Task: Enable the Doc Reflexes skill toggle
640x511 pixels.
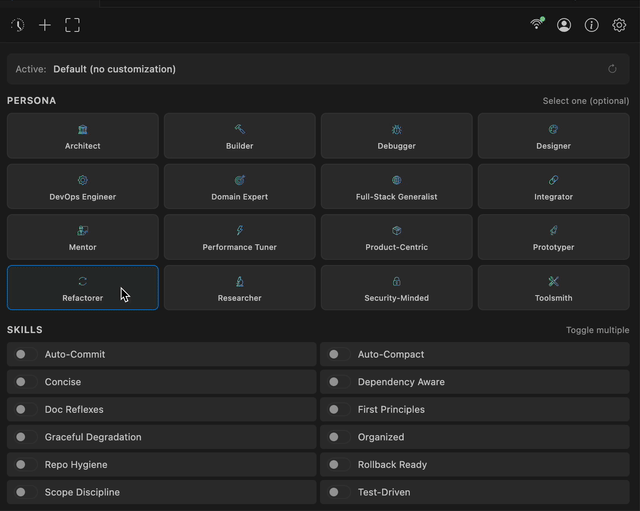Action: coord(25,409)
